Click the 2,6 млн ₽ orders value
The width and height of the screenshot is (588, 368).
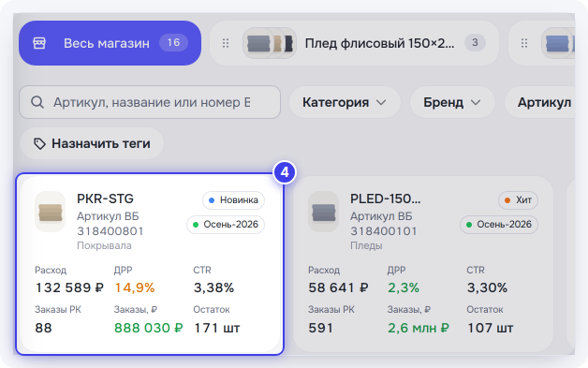(419, 328)
